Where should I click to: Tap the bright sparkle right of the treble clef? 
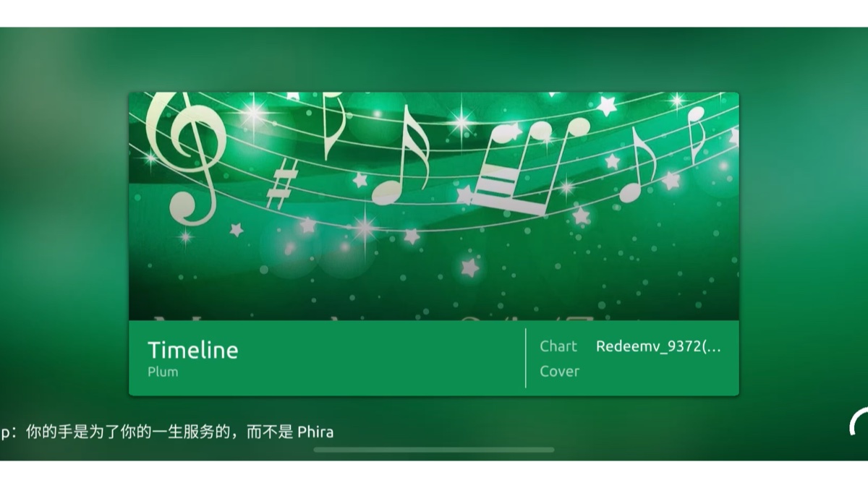tap(252, 114)
